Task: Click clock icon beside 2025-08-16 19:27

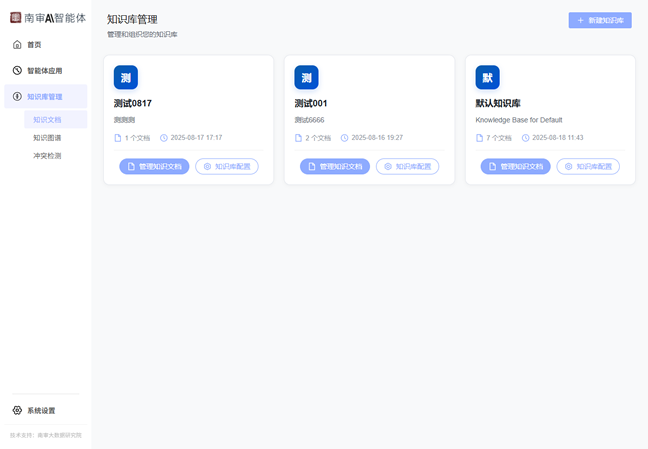Action: tap(344, 138)
